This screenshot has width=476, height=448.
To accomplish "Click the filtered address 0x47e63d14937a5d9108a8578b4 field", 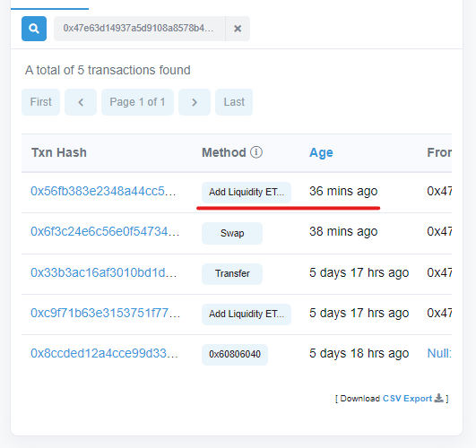I will 139,29.
